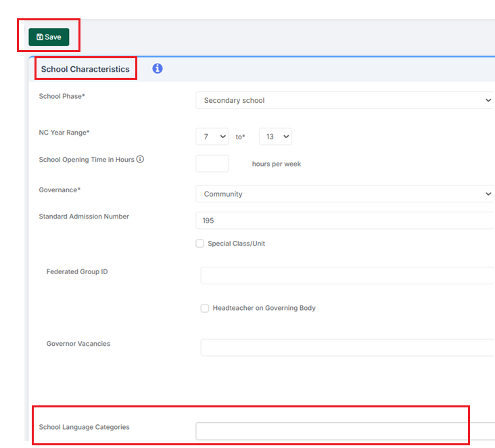Click the School Language Categories label
The image size is (495, 448).
pyautogui.click(x=85, y=427)
